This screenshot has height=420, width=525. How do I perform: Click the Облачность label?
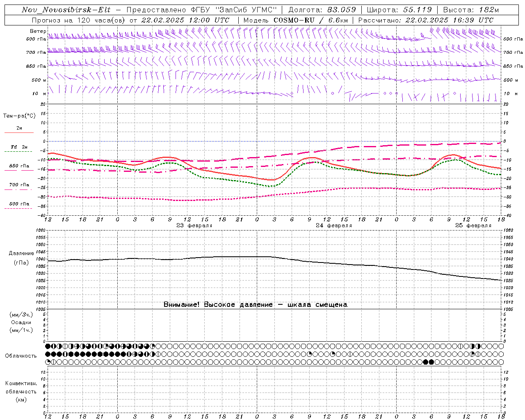[21, 356]
